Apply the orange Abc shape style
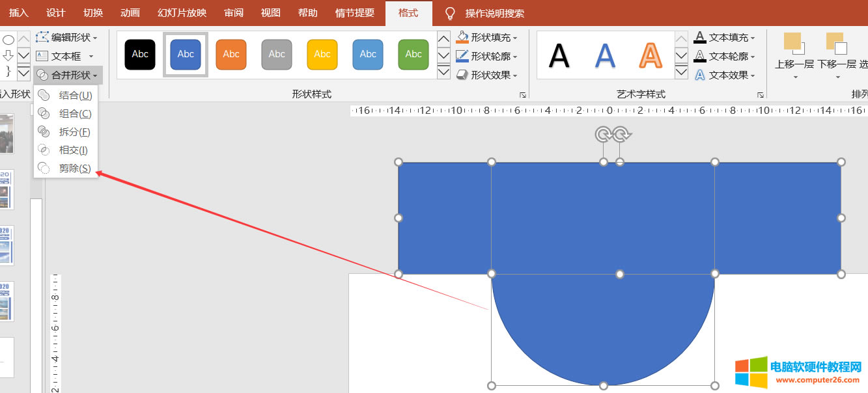This screenshot has width=868, height=393. 231,55
